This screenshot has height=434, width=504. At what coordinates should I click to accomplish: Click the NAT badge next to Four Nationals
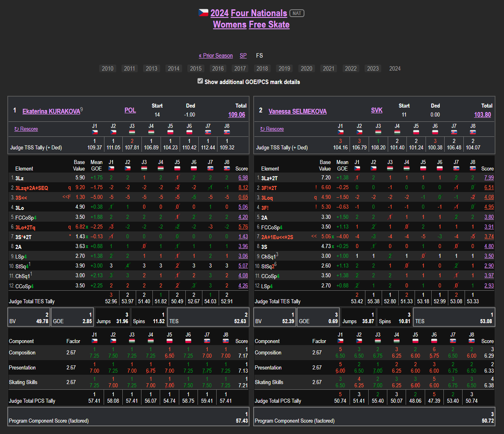(x=297, y=13)
